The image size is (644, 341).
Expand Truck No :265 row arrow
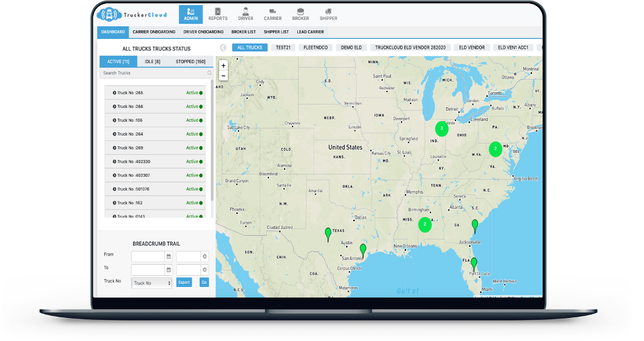pyautogui.click(x=114, y=93)
